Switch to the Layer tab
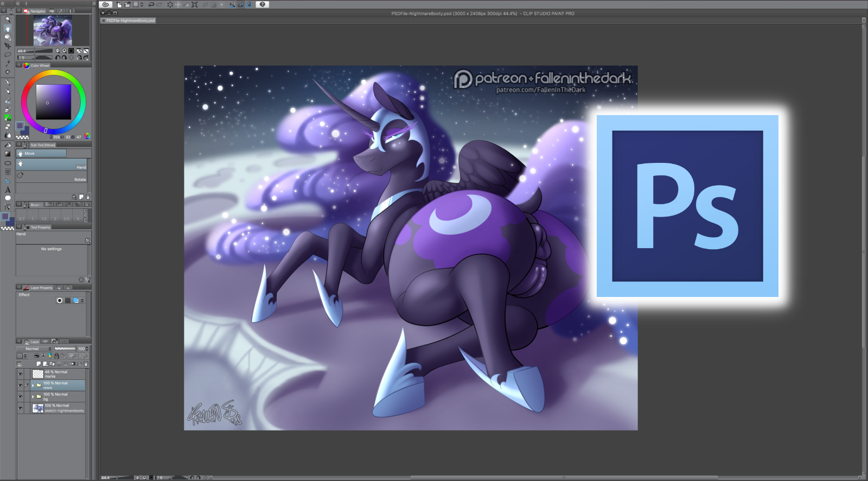Viewport: 868px width, 481px height. click(32, 341)
